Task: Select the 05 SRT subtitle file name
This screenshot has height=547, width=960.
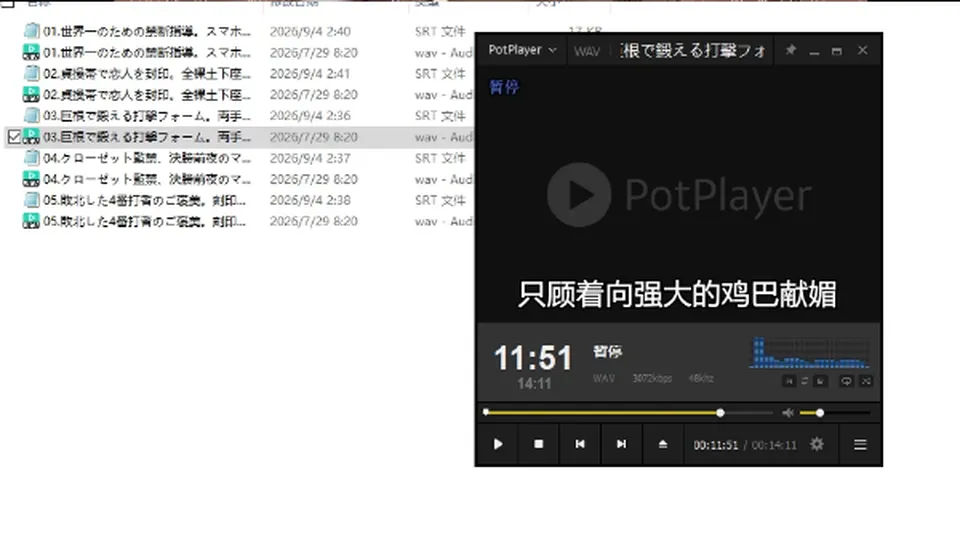Action: tap(144, 200)
